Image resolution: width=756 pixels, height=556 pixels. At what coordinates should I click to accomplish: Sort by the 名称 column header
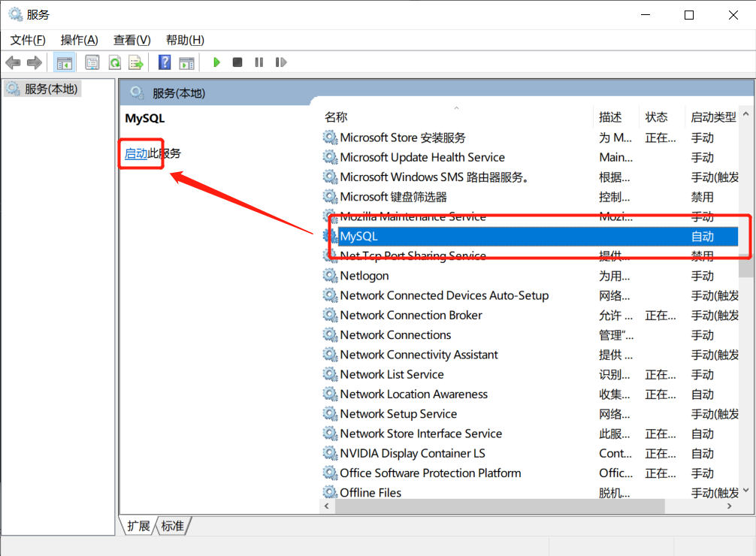455,117
